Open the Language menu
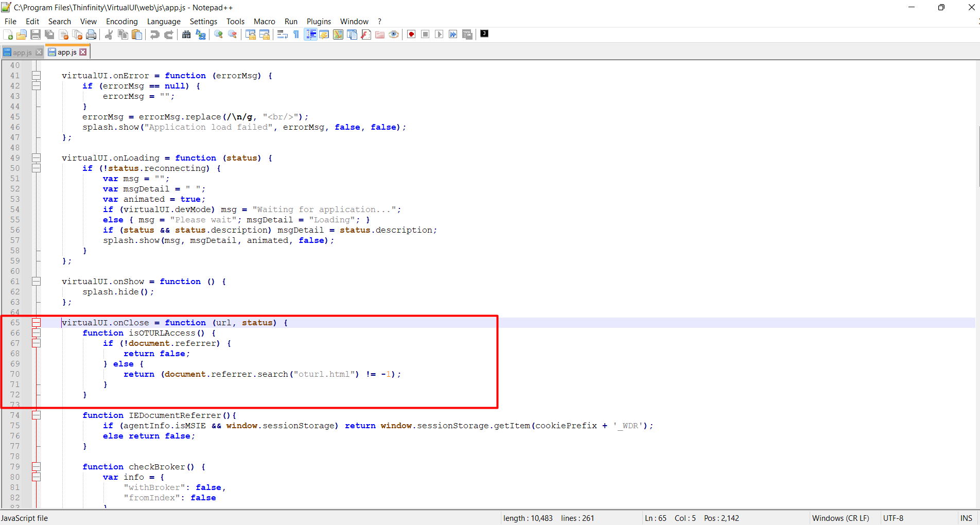The image size is (980, 525). tap(164, 21)
